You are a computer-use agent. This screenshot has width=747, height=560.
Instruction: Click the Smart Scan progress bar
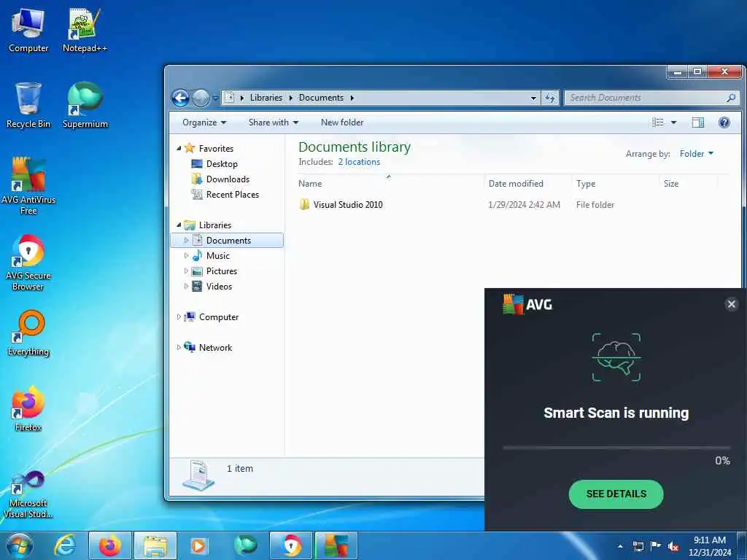[x=616, y=448]
